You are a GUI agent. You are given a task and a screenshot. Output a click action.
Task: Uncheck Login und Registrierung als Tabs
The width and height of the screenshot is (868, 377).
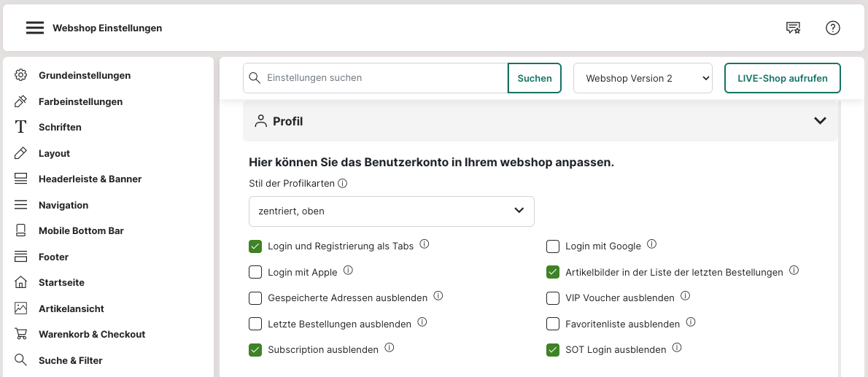[x=255, y=246]
